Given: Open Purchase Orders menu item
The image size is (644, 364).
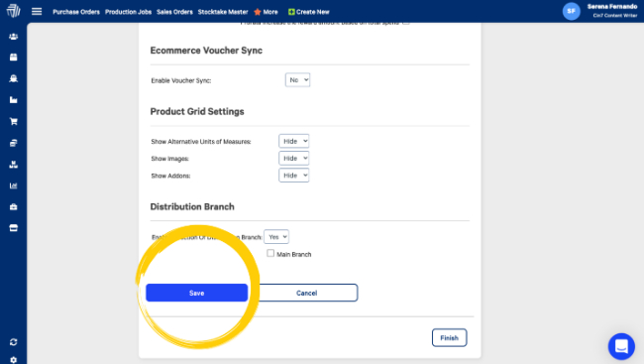Looking at the screenshot, I should (76, 12).
